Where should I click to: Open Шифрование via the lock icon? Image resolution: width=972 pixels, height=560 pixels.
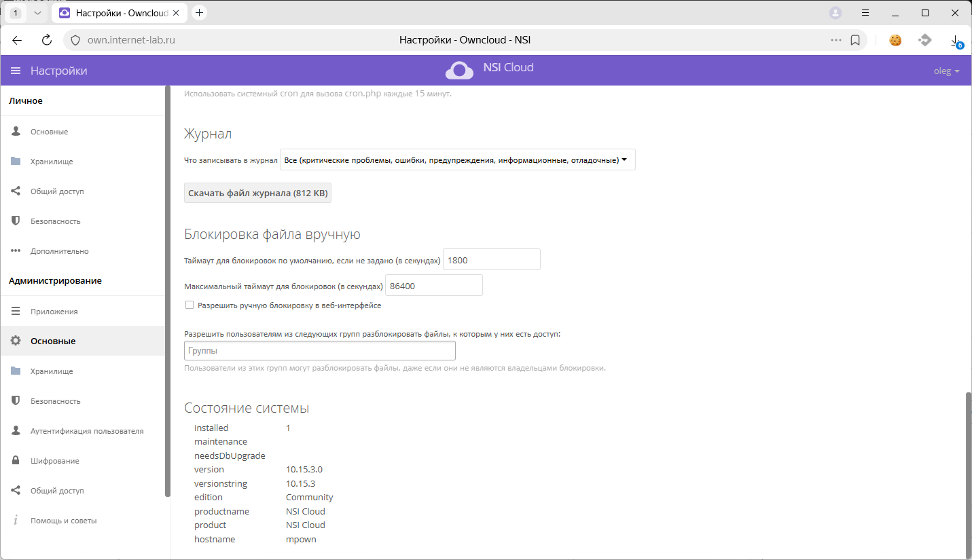click(16, 461)
